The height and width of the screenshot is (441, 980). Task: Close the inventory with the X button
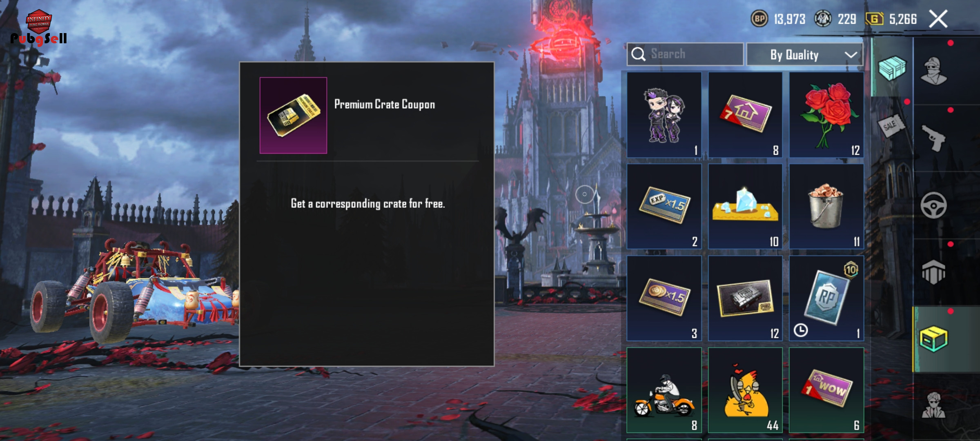tap(938, 19)
